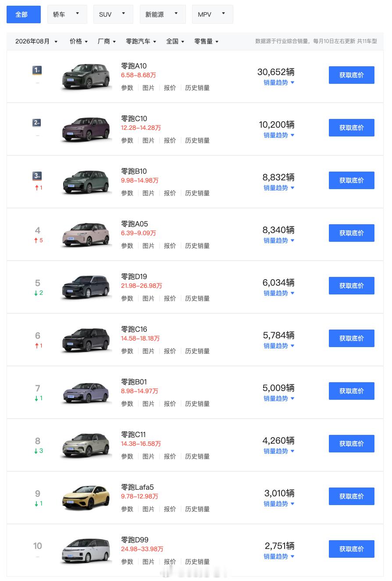This screenshot has width=392, height=581.
Task: Click 获取底价 for 零跑A10
Action: point(352,75)
